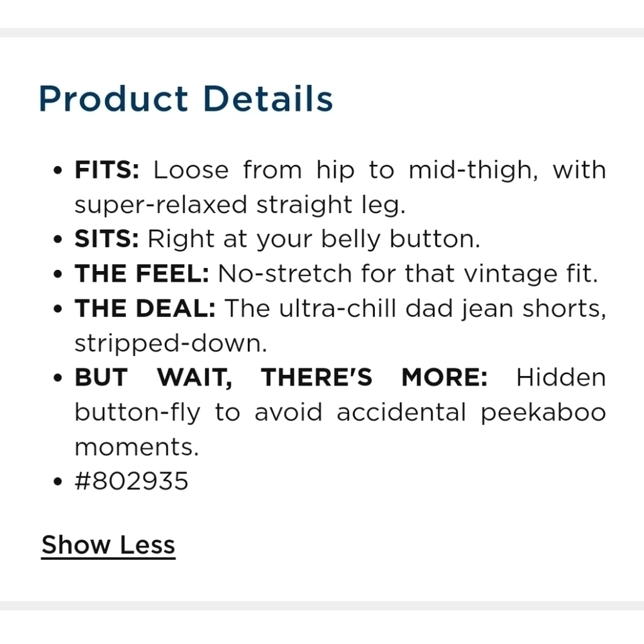Select the product number #802935
The height and width of the screenshot is (644, 644).
[x=131, y=481]
